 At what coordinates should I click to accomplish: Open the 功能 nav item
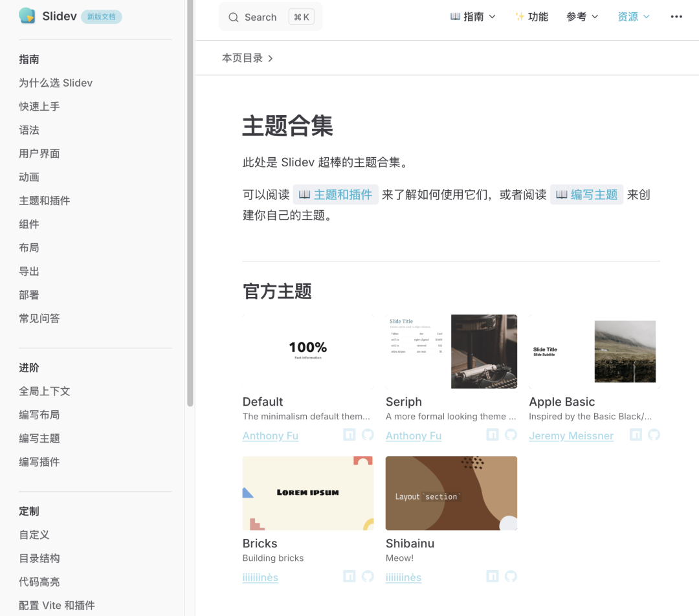coord(531,17)
